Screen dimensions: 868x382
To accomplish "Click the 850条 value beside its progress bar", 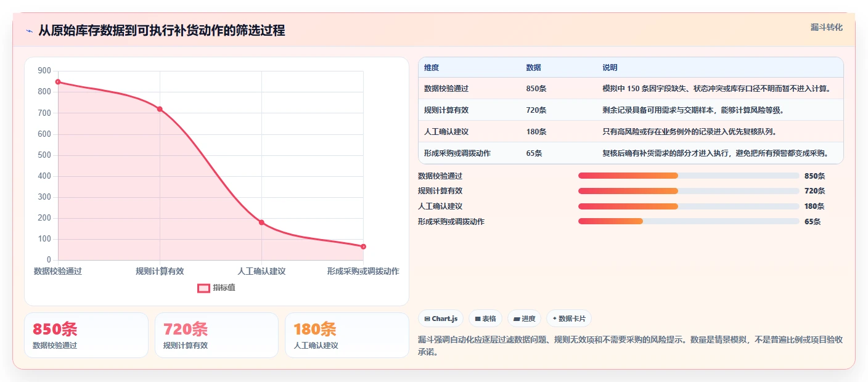I will pos(814,176).
